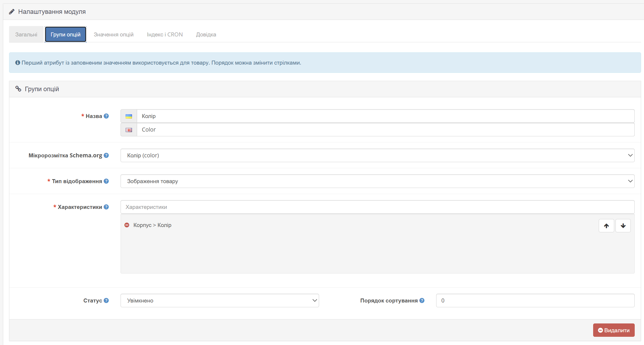This screenshot has width=644, height=345.
Task: Open the help tooltip next to Назва
Action: [106, 116]
